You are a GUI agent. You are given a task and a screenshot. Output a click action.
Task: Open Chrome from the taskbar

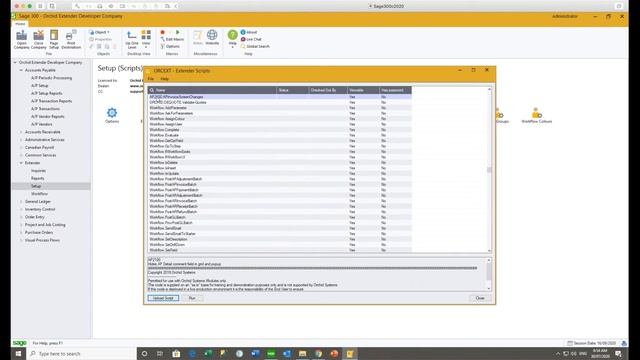point(318,353)
